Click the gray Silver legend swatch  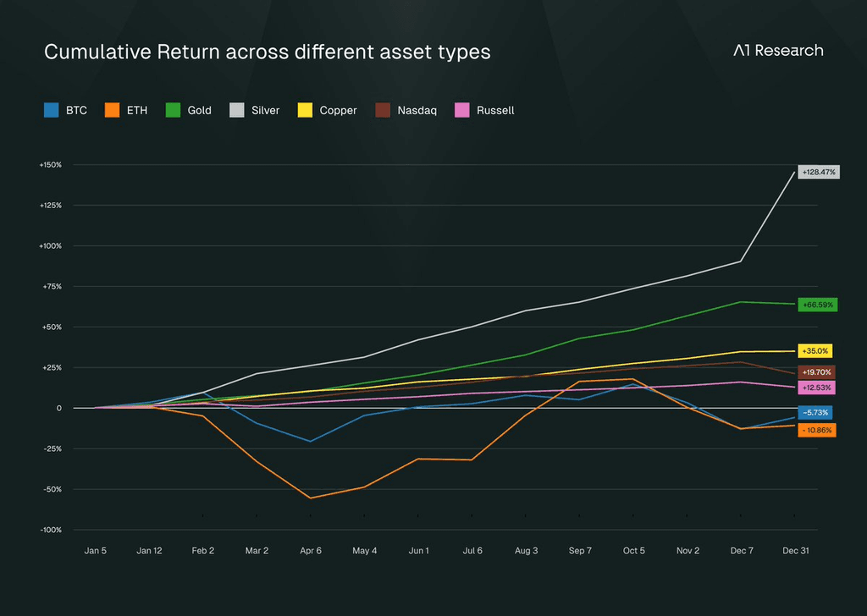237,110
